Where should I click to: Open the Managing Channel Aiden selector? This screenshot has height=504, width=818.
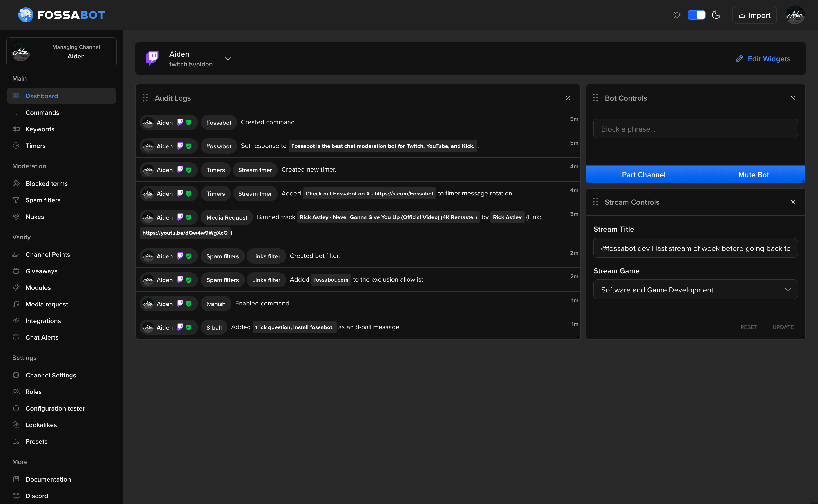click(61, 52)
